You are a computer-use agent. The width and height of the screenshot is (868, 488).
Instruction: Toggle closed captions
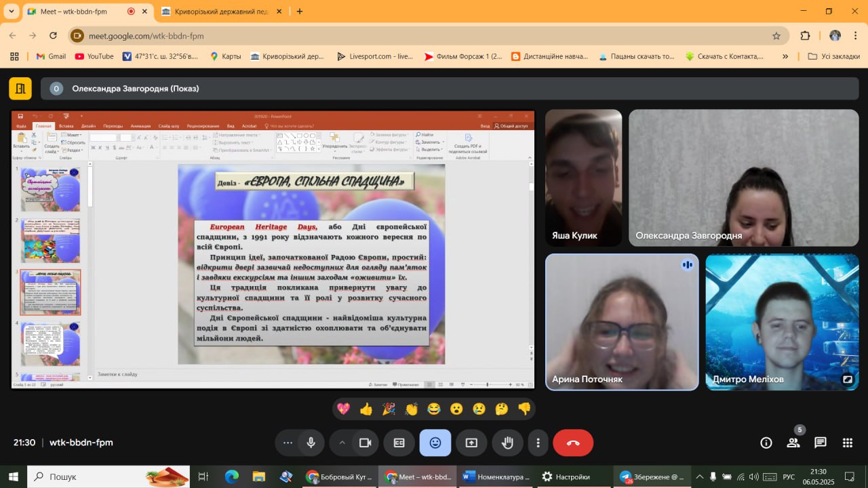coord(399,443)
